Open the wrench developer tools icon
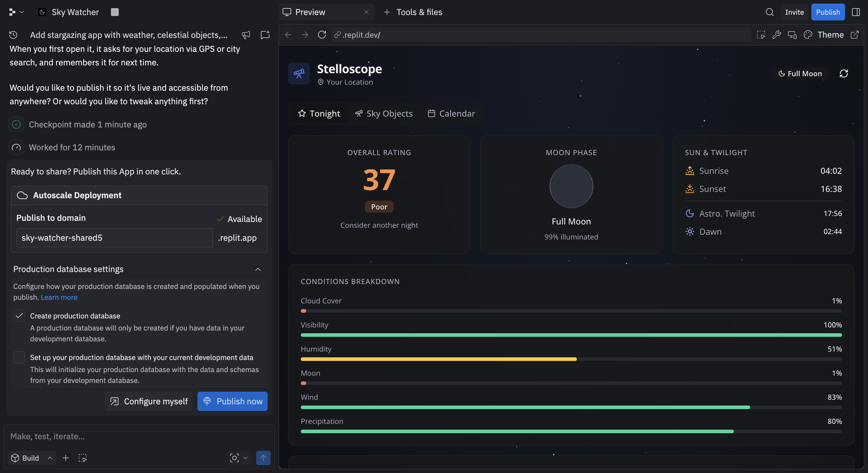 point(776,35)
